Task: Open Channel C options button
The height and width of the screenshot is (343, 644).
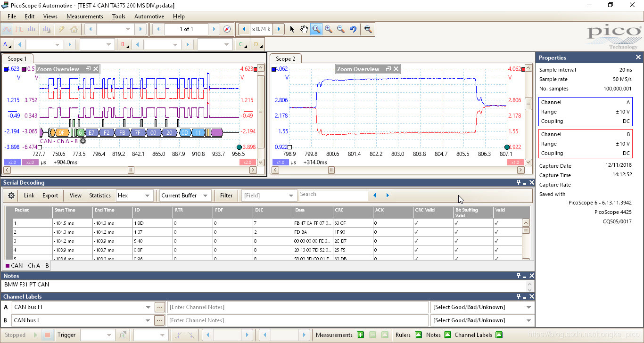Action: coord(242,45)
